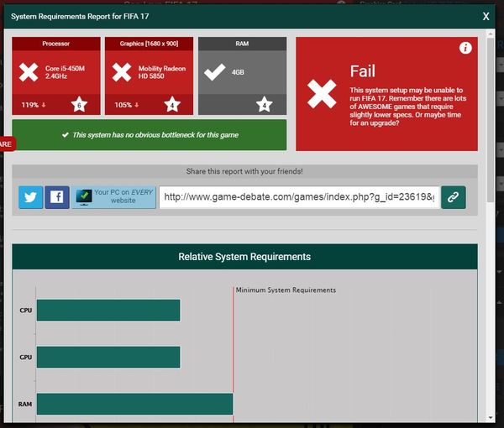
Task: Click the dialog scrollbar down arrow
Action: tap(491, 418)
